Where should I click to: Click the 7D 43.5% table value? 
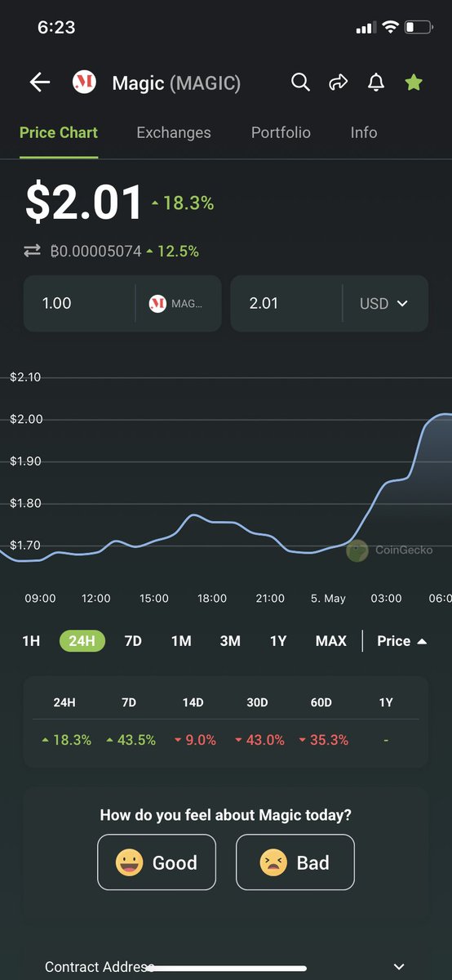pyautogui.click(x=131, y=740)
